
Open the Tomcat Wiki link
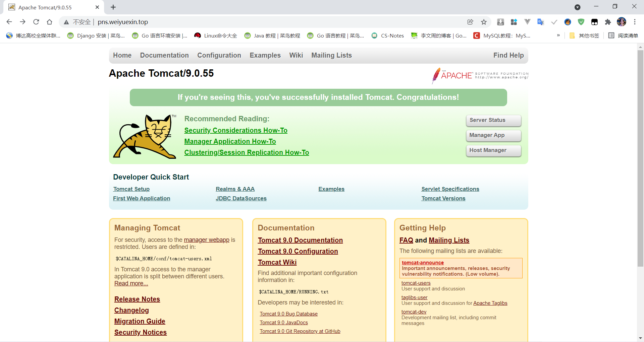[277, 262]
